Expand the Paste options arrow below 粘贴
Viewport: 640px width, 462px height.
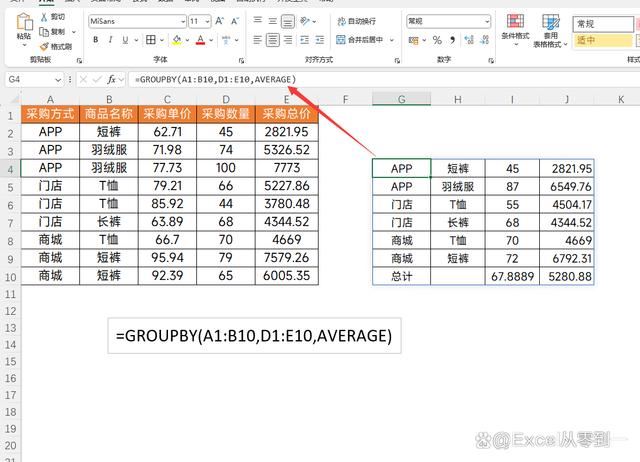(24, 45)
